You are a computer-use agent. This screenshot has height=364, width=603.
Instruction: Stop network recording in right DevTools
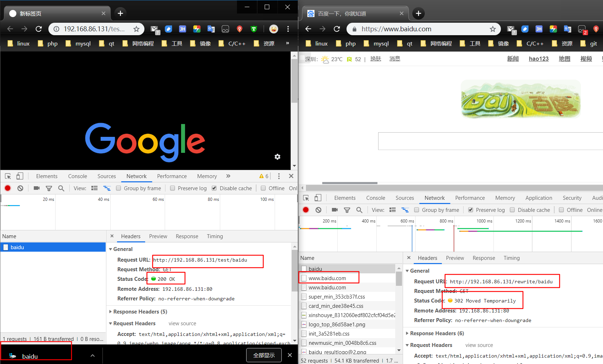306,210
